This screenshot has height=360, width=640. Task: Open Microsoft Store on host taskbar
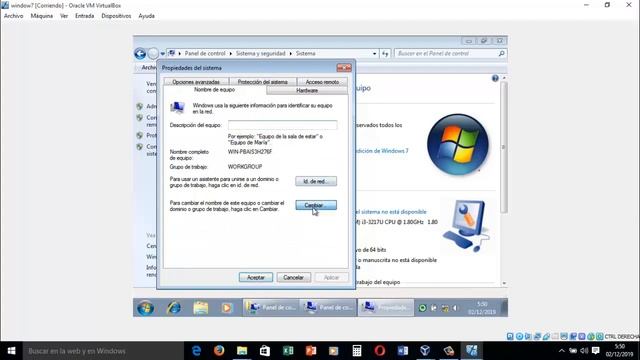coord(265,351)
